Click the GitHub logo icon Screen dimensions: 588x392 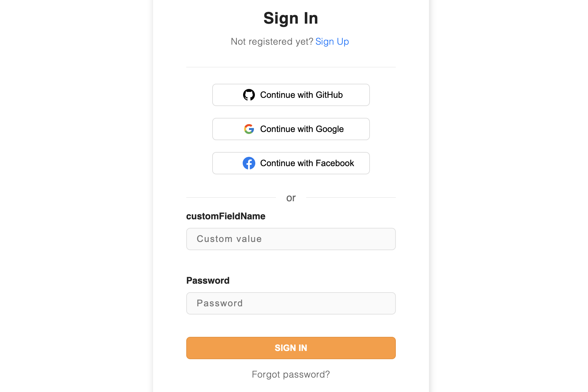[x=250, y=95]
